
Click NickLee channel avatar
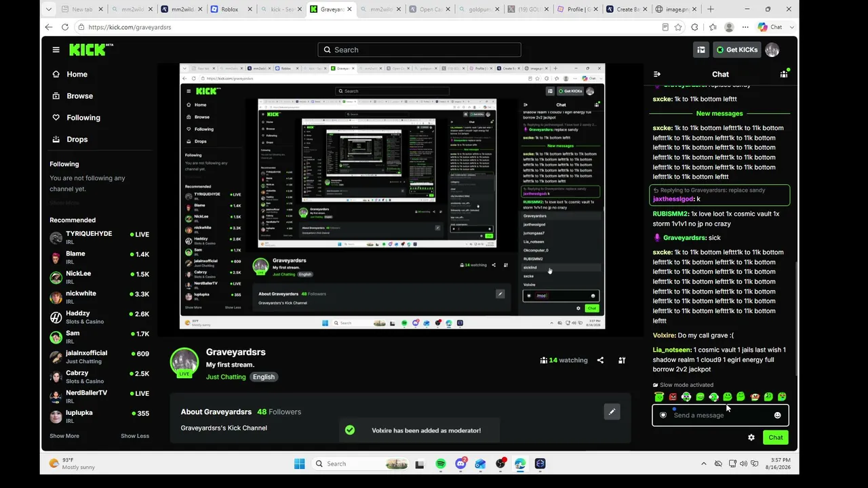point(56,278)
